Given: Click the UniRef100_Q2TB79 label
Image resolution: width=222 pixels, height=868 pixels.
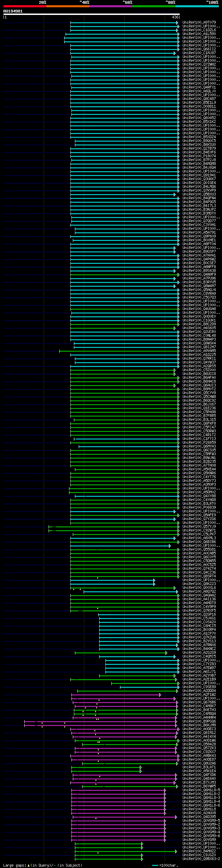Looking at the screenshot, I should coord(199,149).
